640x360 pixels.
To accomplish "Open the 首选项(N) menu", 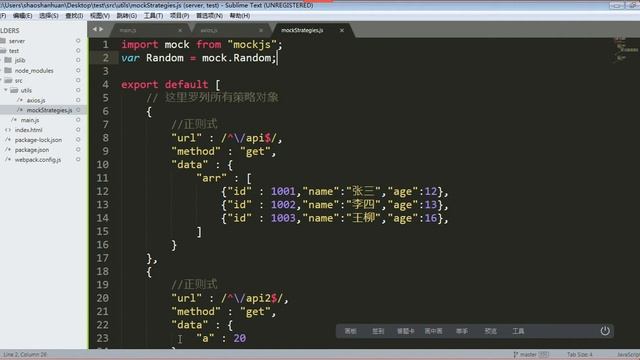I will coord(209,16).
